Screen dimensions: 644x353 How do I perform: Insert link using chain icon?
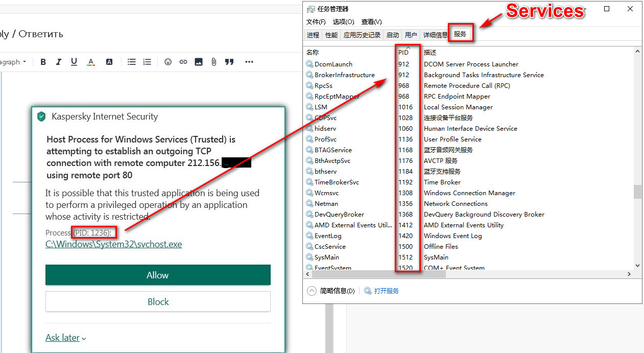click(x=183, y=62)
